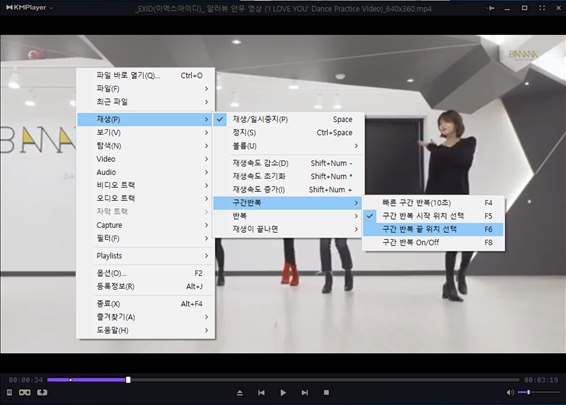Select 재생속도 초기화
The width and height of the screenshot is (566, 405).
point(288,176)
